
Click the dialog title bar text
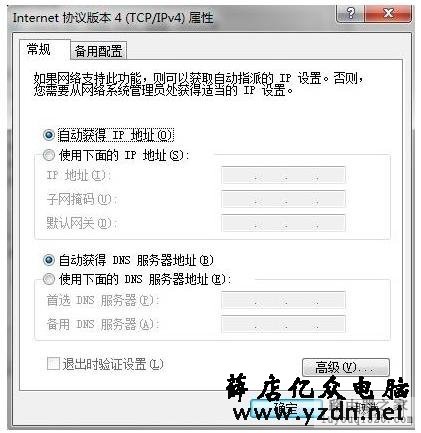pyautogui.click(x=113, y=17)
